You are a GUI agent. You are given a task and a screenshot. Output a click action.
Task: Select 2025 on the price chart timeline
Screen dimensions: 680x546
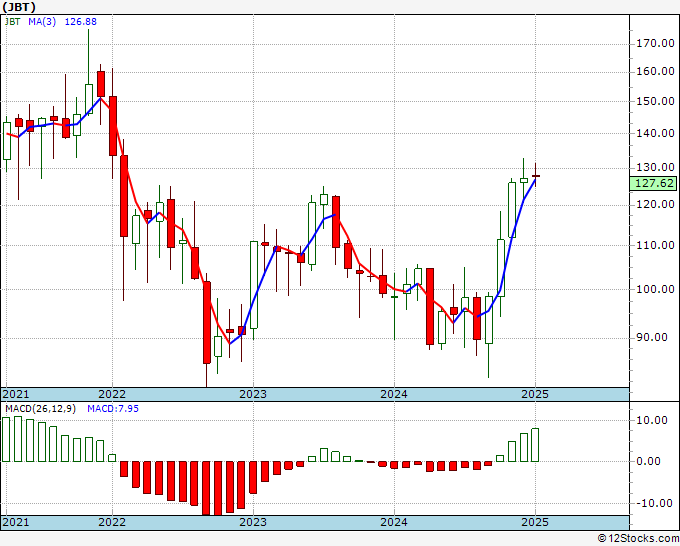coord(535,394)
